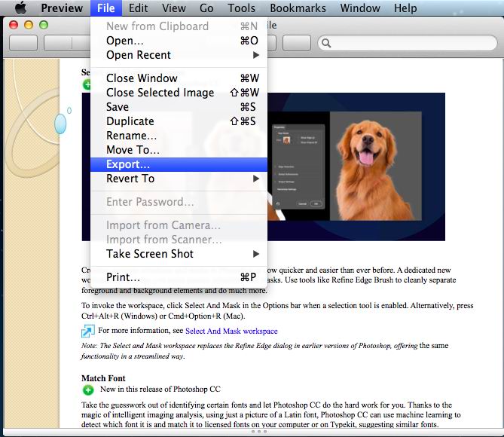Click 'New in this release of Photoshop CC'

(x=160, y=389)
